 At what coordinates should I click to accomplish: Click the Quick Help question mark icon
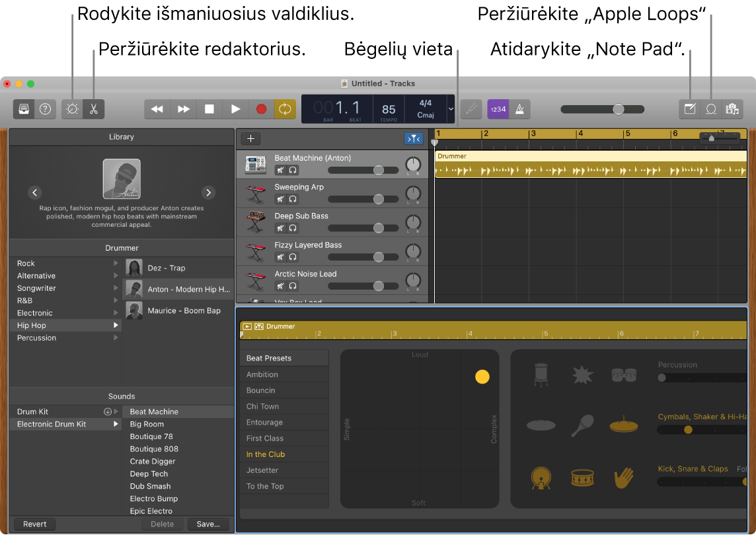click(45, 109)
